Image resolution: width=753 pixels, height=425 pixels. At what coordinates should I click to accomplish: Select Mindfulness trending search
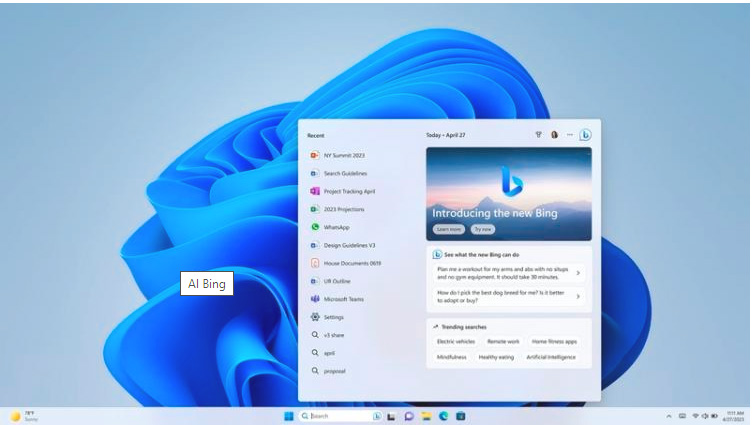coord(451,357)
